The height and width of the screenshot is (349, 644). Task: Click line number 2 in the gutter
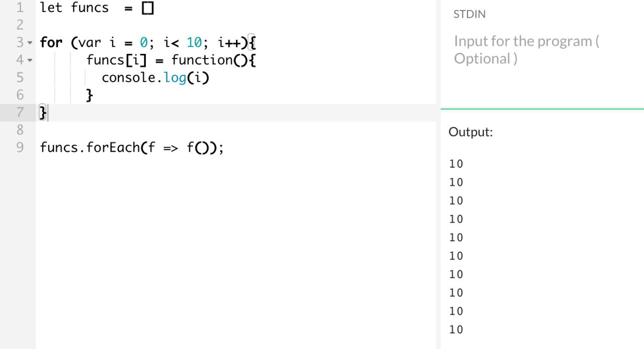click(20, 25)
